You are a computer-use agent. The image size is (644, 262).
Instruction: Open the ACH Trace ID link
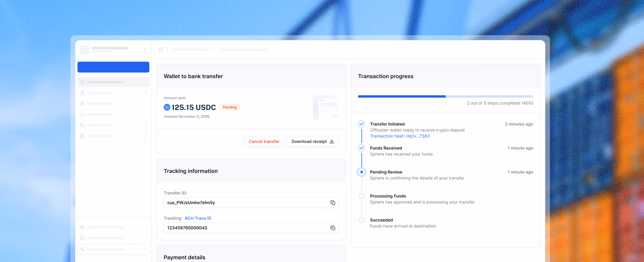198,218
